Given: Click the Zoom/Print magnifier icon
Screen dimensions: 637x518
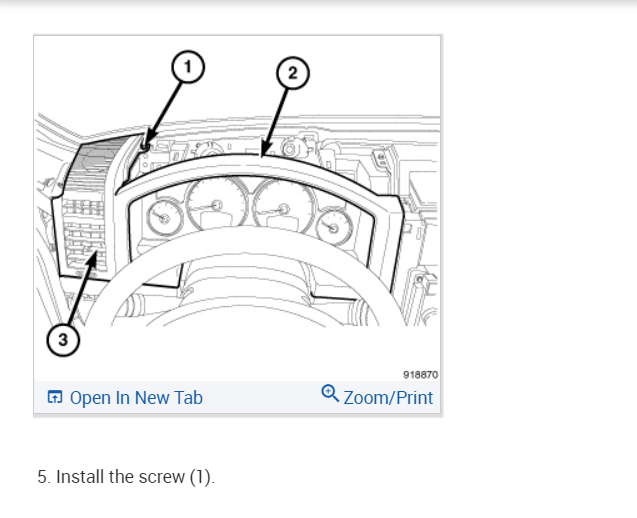Looking at the screenshot, I should [330, 393].
